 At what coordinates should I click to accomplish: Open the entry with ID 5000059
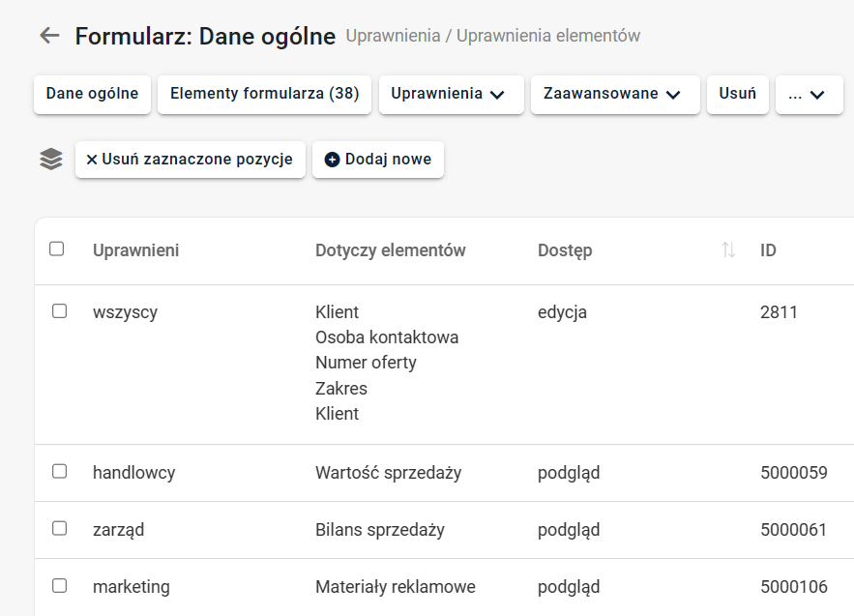pos(793,473)
